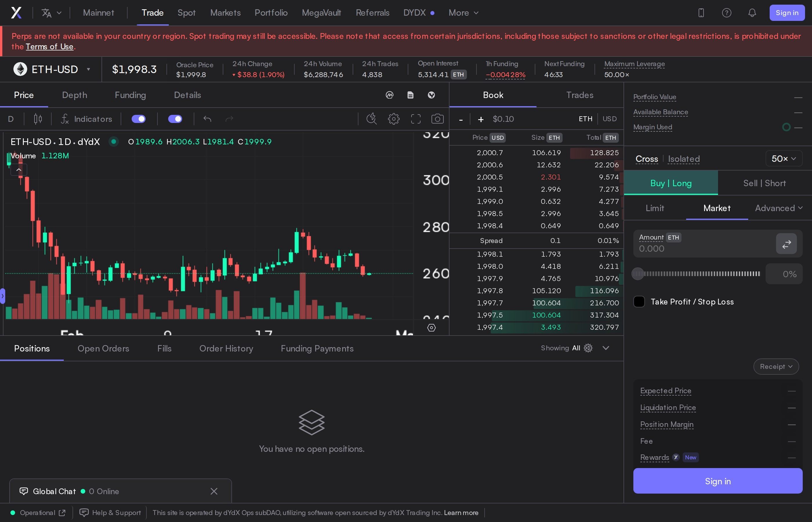Image resolution: width=812 pixels, height=522 pixels.
Task: Take a snapshot using the camera icon
Action: pos(438,119)
